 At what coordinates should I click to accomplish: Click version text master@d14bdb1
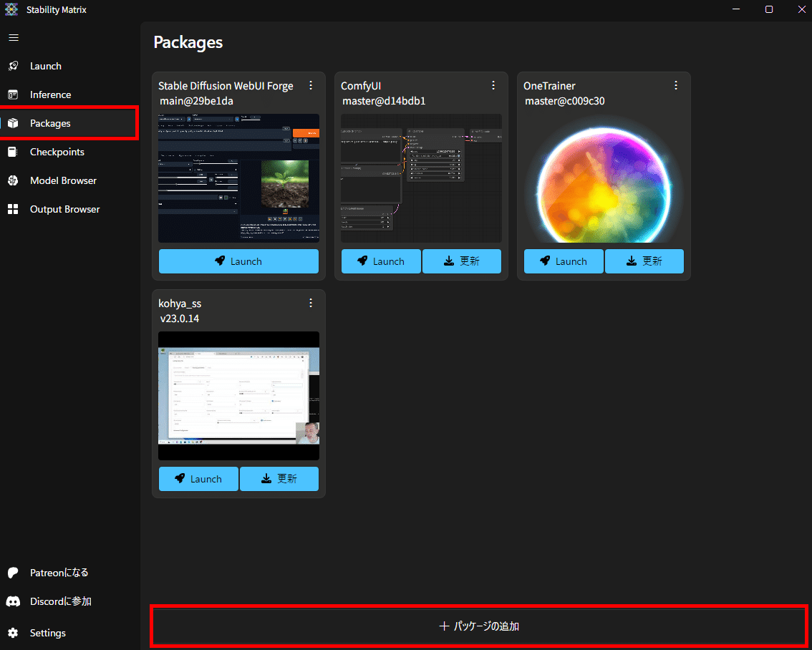point(384,101)
